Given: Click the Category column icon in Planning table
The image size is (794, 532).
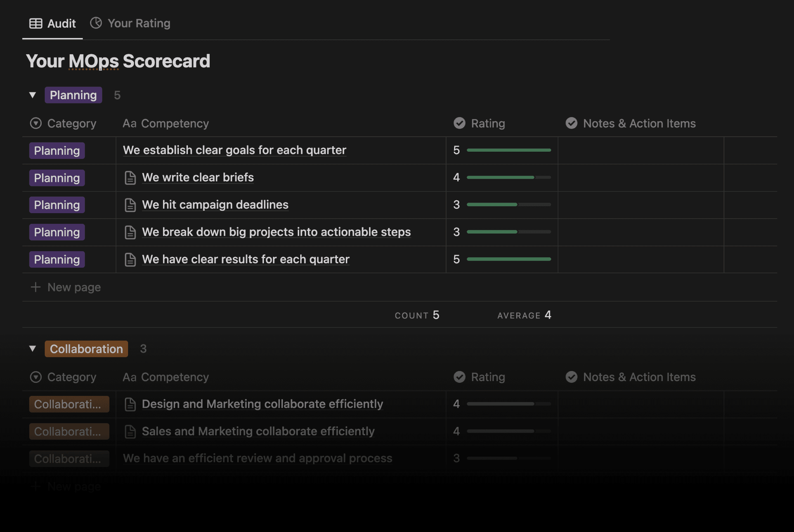Looking at the screenshot, I should [36, 123].
